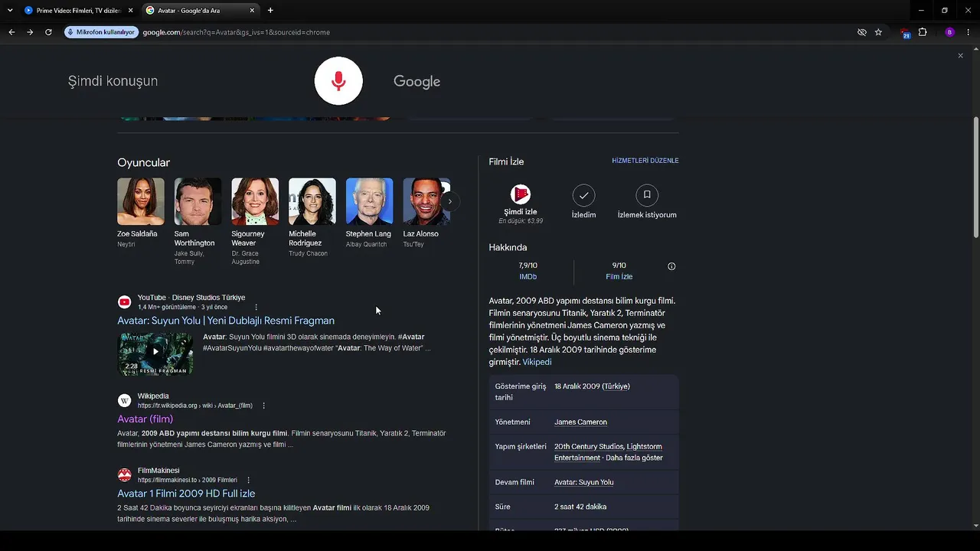Screen dimensions: 980x551
Task: Toggle İzlemek istiyorum bookmark
Action: point(647,195)
